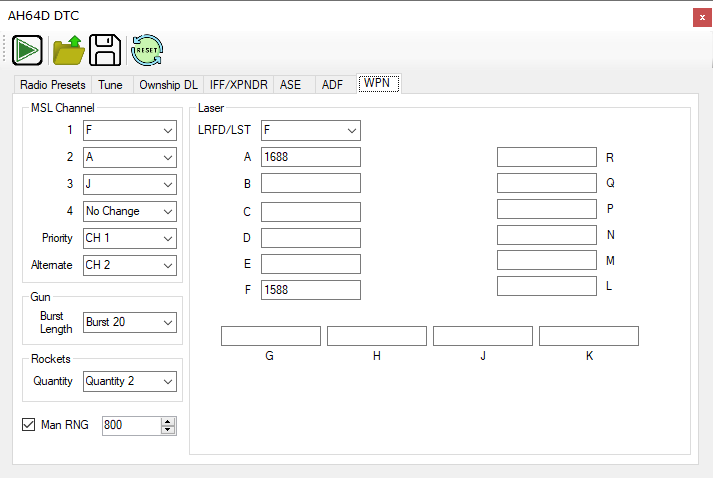Open MSL Channel 3 dropdown
Viewport: 713px width, 478px height.
(130, 184)
